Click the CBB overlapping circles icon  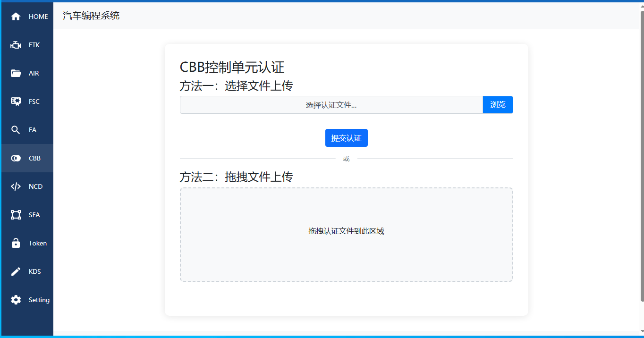pyautogui.click(x=16, y=158)
